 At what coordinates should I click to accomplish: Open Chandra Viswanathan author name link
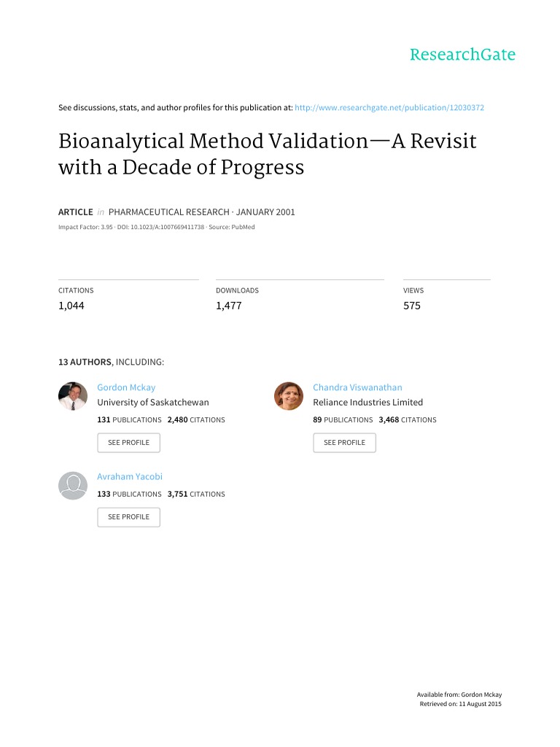click(357, 387)
